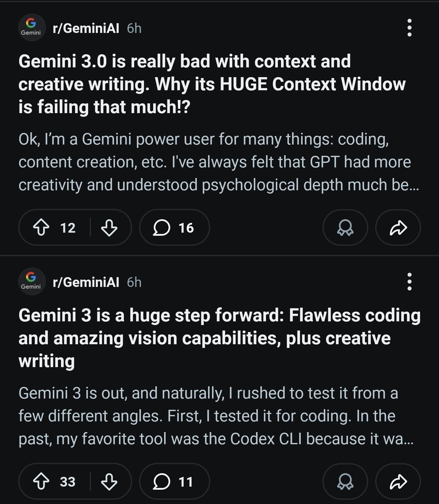Downvote the Gemini 3.0 context window post
The image size is (439, 504).
(x=109, y=228)
